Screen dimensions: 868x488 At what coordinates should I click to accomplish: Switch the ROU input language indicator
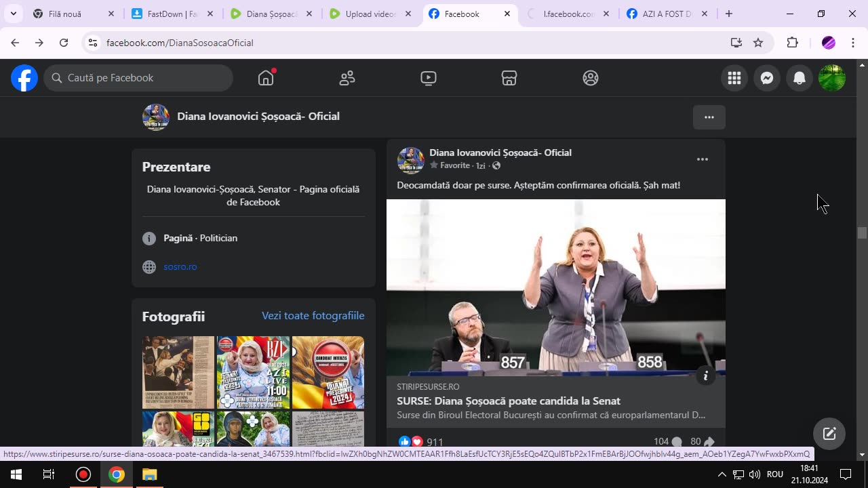775,474
